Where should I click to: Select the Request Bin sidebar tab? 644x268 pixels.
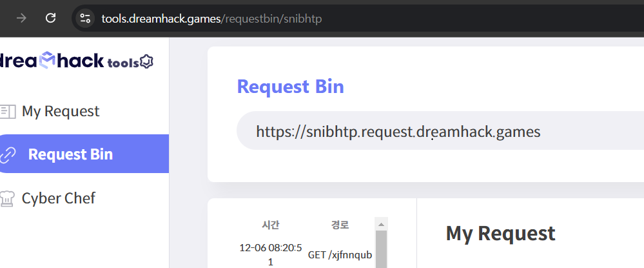click(x=83, y=154)
